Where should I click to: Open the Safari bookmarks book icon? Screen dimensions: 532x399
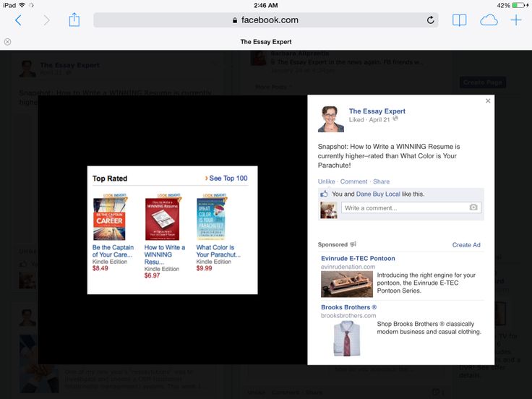click(460, 20)
